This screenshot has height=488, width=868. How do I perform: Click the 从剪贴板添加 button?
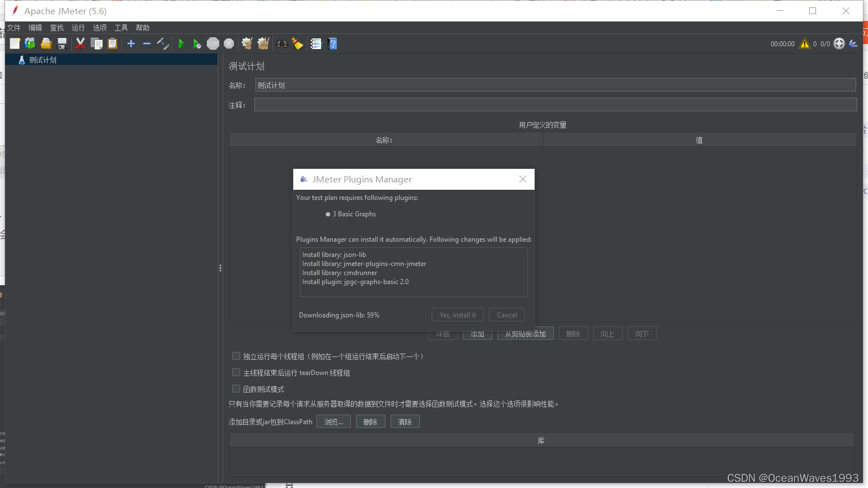coord(525,334)
